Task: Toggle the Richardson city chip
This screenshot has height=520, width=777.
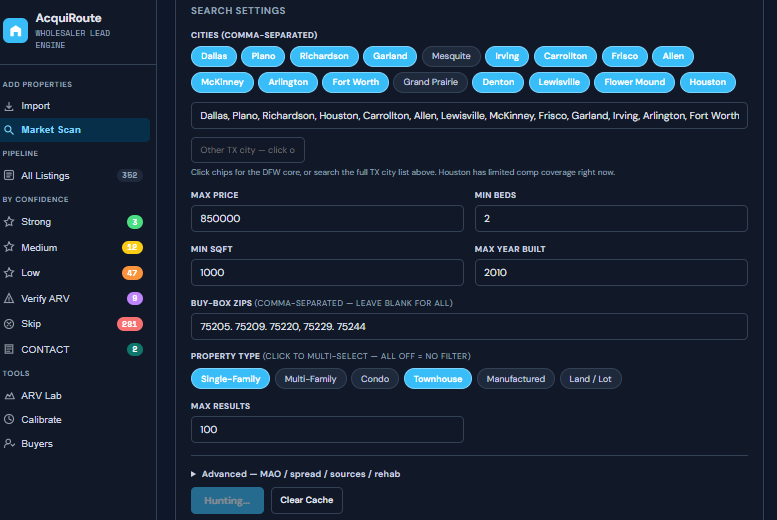Action: coord(324,56)
